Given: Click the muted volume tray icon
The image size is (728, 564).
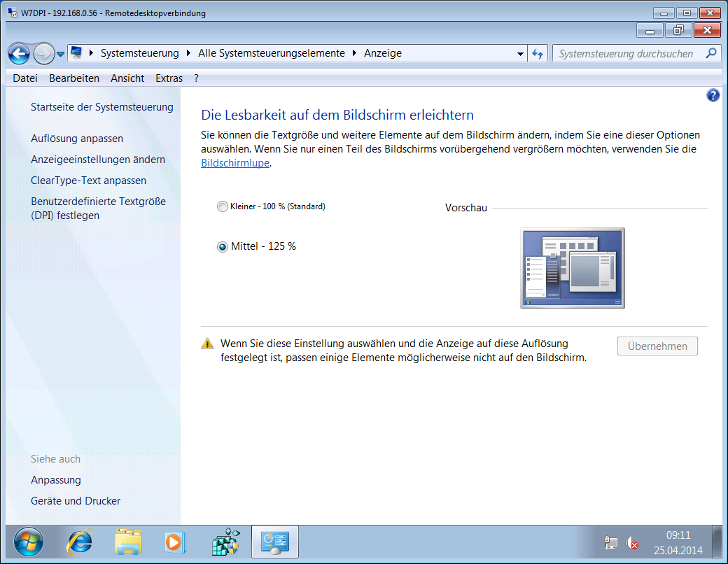Looking at the screenshot, I should tap(631, 542).
